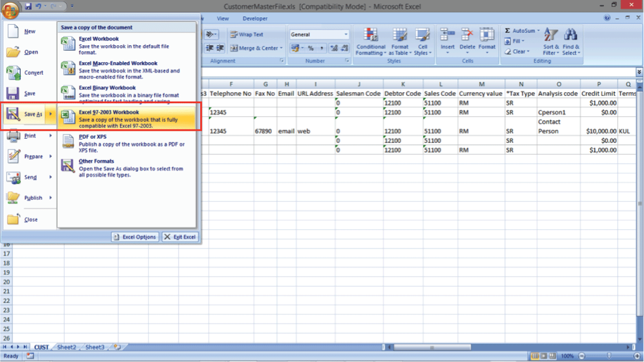Open Cell Styles gallery

[422, 42]
